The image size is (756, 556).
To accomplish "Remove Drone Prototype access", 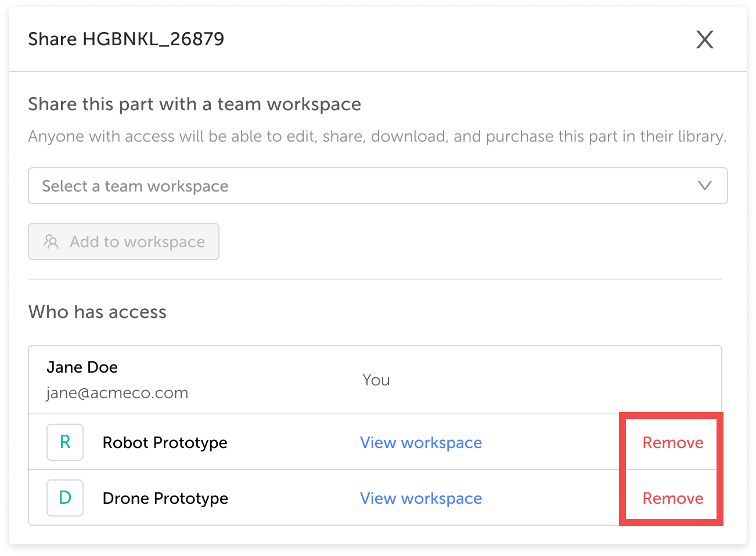I will [x=672, y=498].
